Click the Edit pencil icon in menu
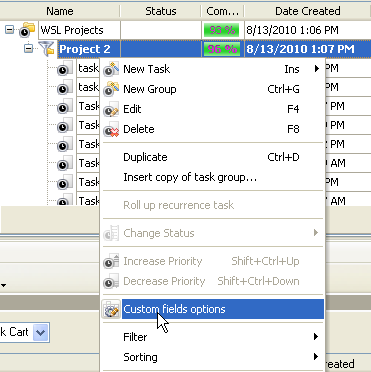The width and height of the screenshot is (371, 372). [x=111, y=109]
